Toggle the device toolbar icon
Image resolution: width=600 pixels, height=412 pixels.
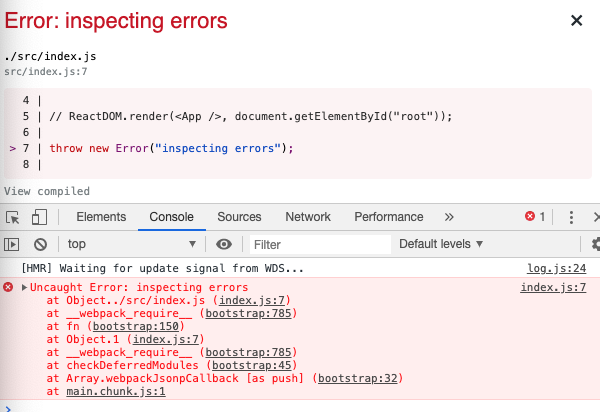39,217
